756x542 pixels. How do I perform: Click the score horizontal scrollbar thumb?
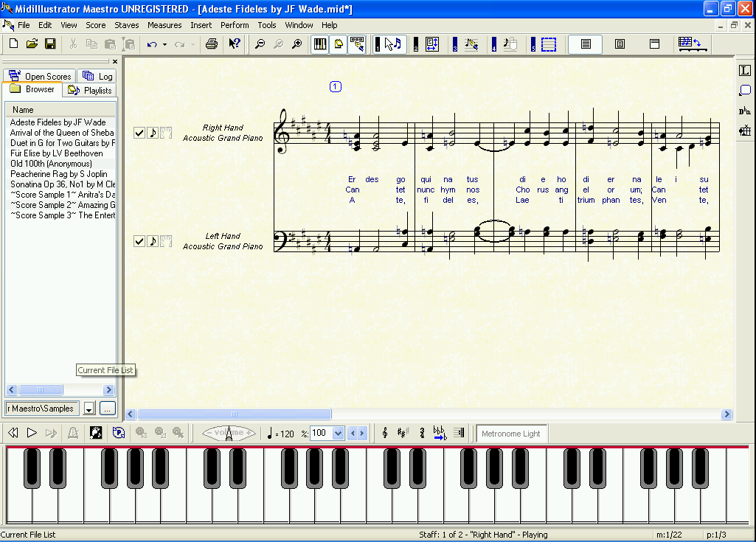coord(235,414)
